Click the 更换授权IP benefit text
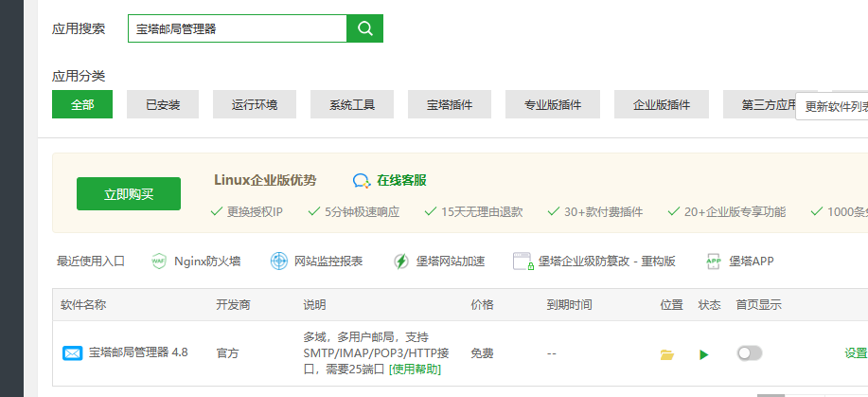The width and height of the screenshot is (868, 397). click(x=255, y=212)
